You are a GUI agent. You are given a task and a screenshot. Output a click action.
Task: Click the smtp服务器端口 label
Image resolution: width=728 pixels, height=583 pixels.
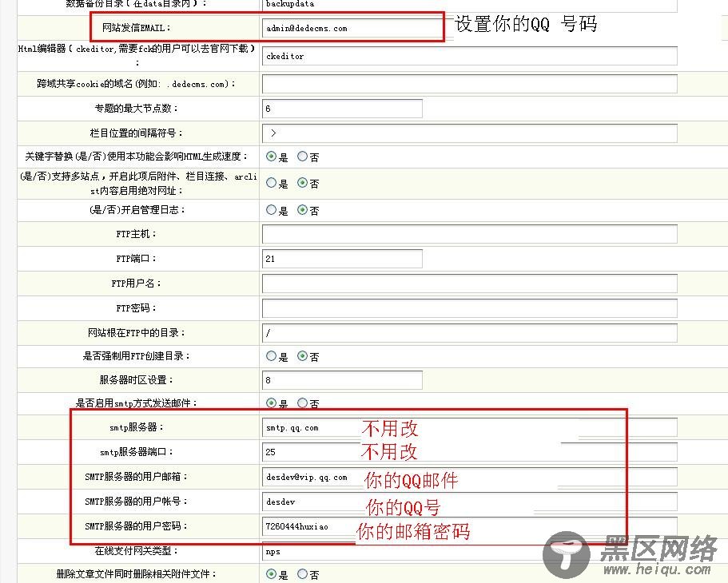pos(137,452)
